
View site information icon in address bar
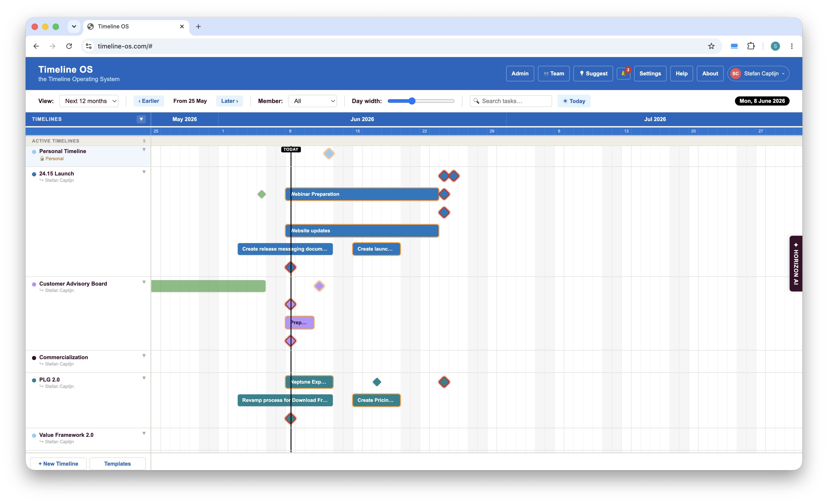coord(89,46)
